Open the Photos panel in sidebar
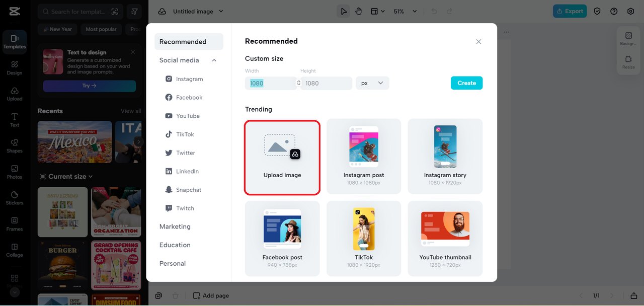644x306 pixels. coord(15,172)
